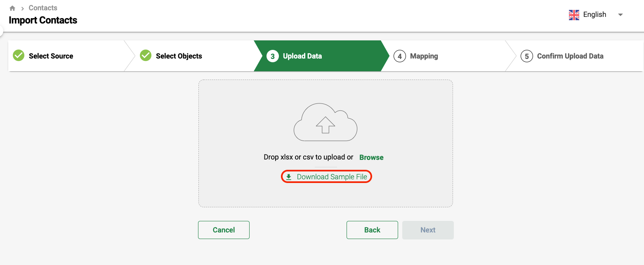Select the Upload Data step
The image size is (644, 265).
(x=302, y=56)
